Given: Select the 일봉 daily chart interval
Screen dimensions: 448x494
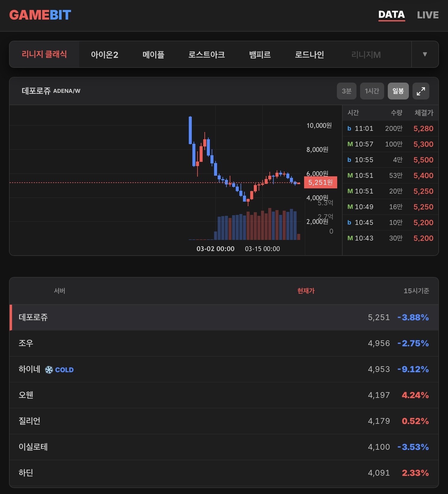Looking at the screenshot, I should (x=398, y=91).
